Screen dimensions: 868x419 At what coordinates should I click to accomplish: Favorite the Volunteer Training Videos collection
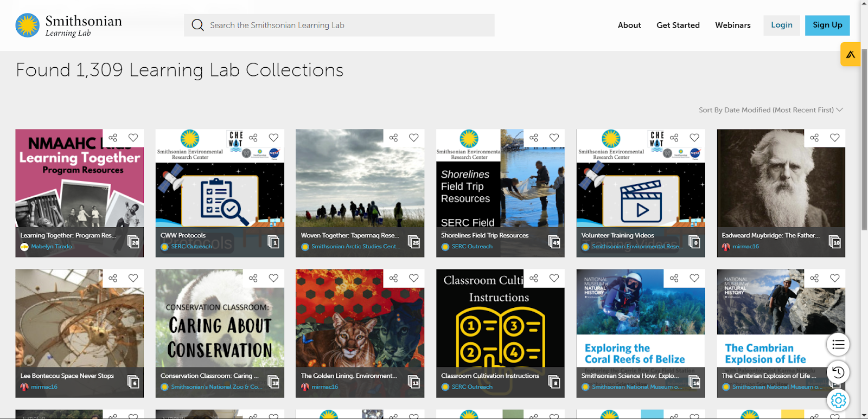click(694, 138)
